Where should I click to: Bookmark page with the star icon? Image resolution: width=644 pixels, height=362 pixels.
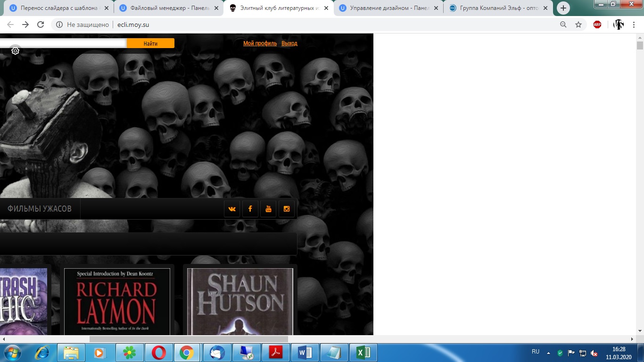click(578, 25)
